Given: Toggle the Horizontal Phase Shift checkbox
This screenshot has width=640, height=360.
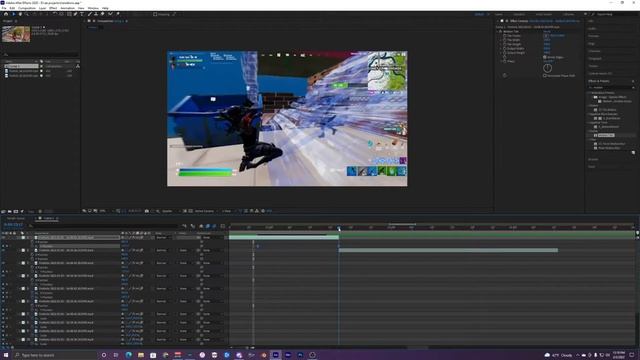Looking at the screenshot, I should point(544,76).
